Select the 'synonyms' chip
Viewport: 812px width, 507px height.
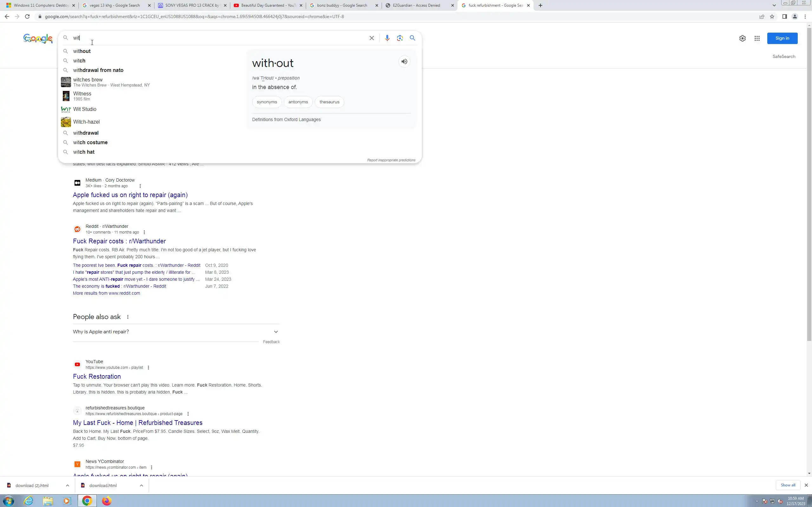coord(267,102)
